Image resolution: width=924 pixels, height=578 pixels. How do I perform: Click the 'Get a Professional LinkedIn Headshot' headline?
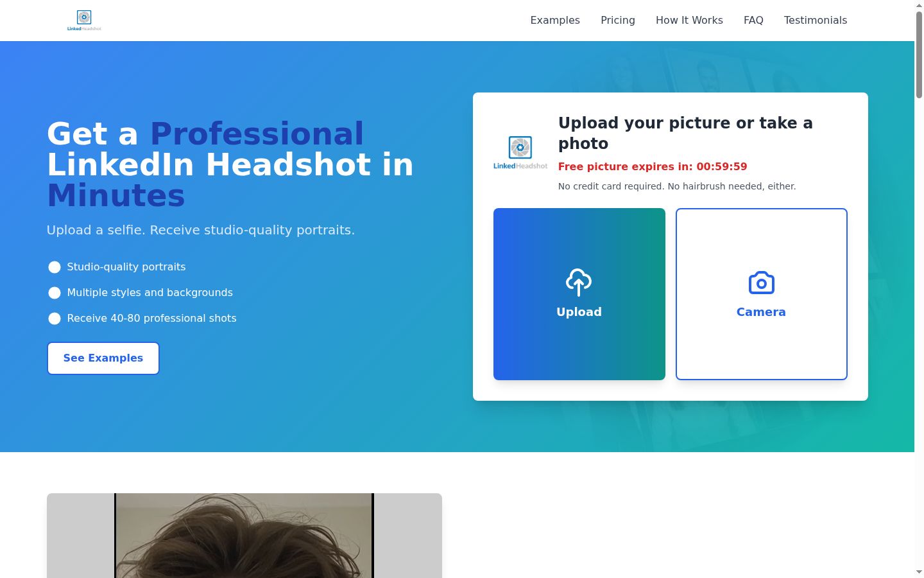pyautogui.click(x=230, y=164)
